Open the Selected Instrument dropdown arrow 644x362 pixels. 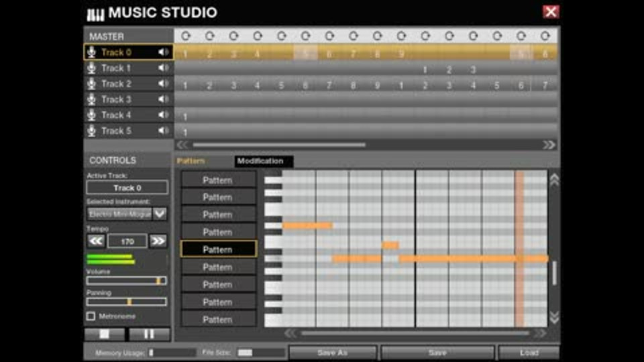[x=160, y=214]
